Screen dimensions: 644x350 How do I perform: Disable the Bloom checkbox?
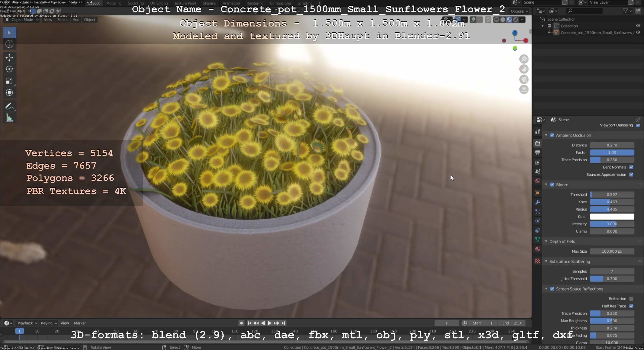552,185
